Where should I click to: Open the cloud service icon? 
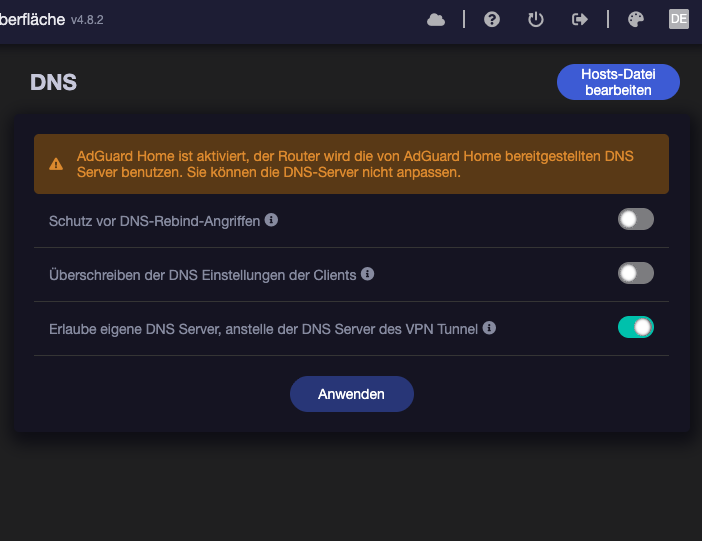click(x=436, y=19)
